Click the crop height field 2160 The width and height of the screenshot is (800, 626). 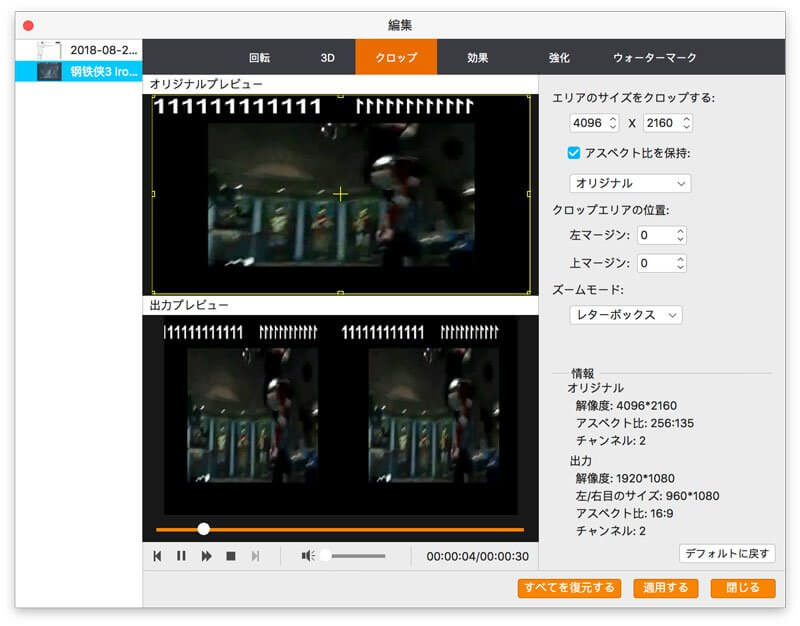[x=662, y=122]
